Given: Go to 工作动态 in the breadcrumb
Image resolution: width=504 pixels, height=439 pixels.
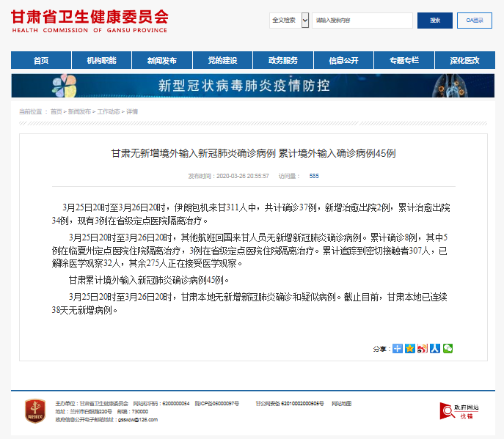Looking at the screenshot, I should 109,111.
